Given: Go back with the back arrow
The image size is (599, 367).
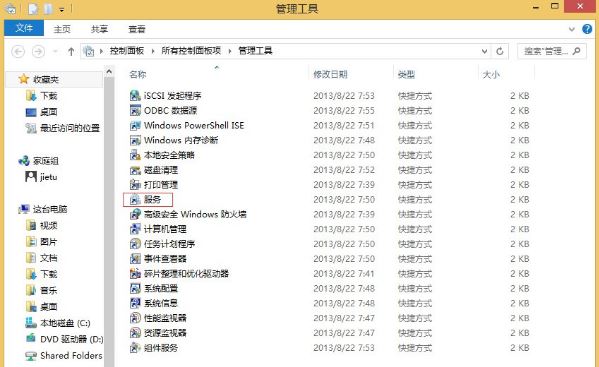Looking at the screenshot, I should (18, 51).
